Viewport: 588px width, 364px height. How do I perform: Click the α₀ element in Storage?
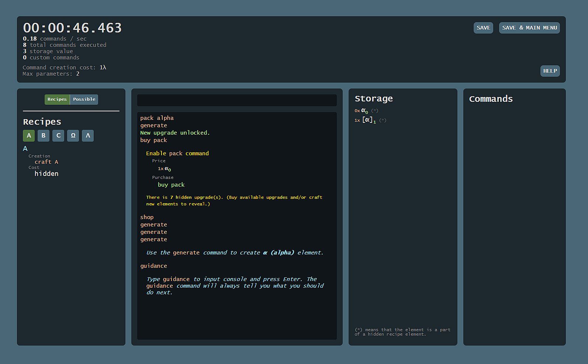click(364, 111)
